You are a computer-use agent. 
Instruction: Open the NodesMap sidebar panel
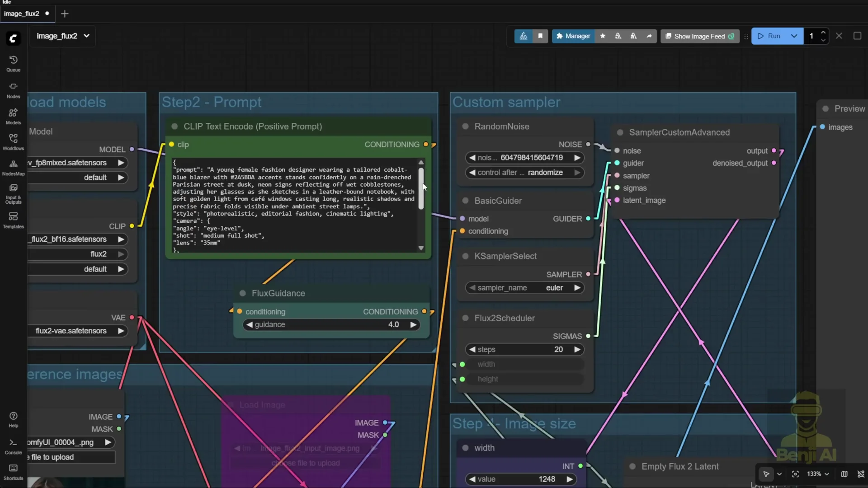click(13, 167)
